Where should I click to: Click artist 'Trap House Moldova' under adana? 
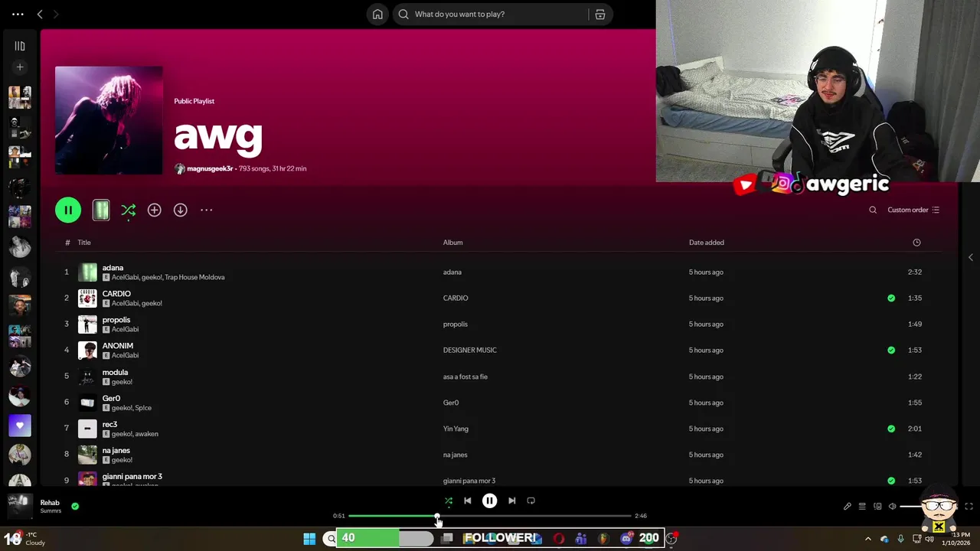194,277
